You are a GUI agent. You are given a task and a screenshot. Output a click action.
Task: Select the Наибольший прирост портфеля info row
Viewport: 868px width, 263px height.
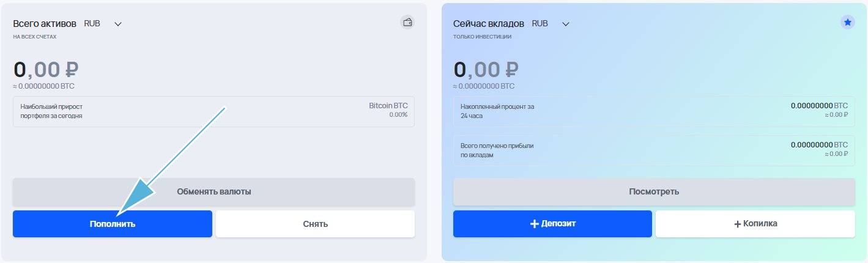point(214,111)
